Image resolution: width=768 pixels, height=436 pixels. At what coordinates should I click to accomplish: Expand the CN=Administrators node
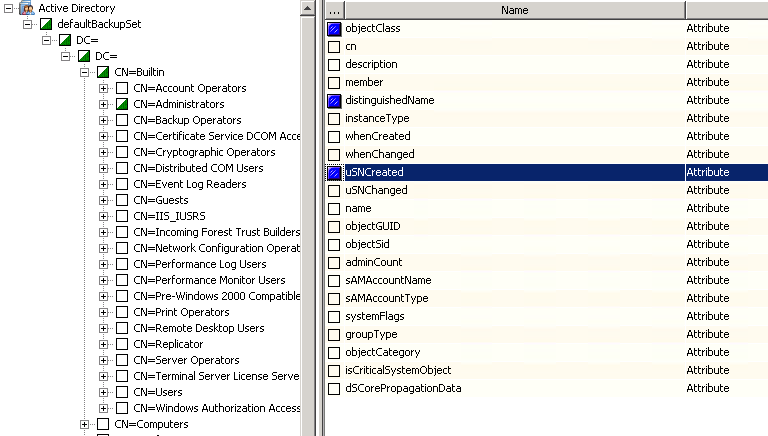coord(103,104)
